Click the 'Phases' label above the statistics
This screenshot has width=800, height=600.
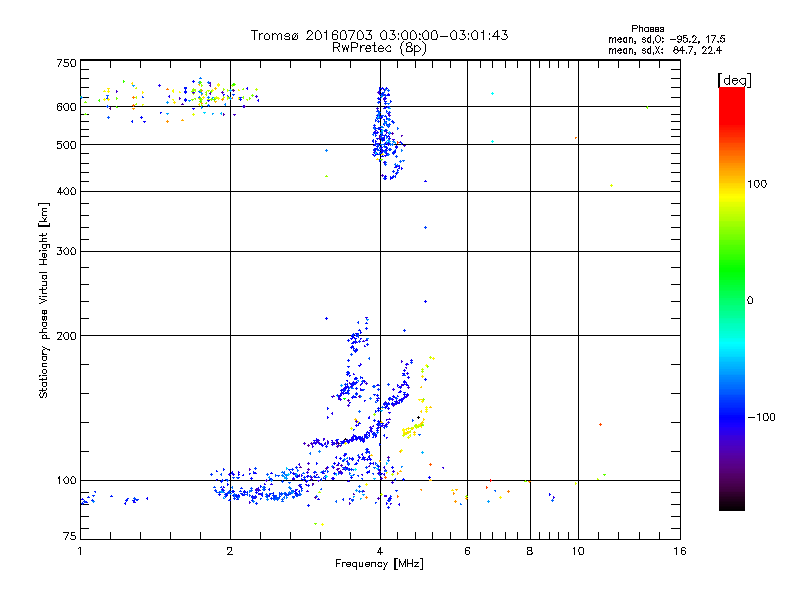(647, 29)
